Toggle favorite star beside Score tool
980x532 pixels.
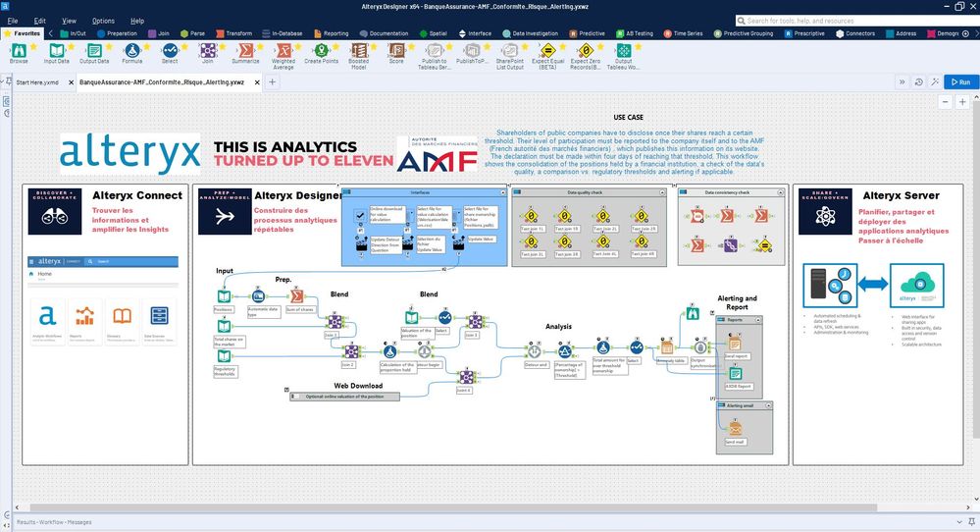[412, 47]
